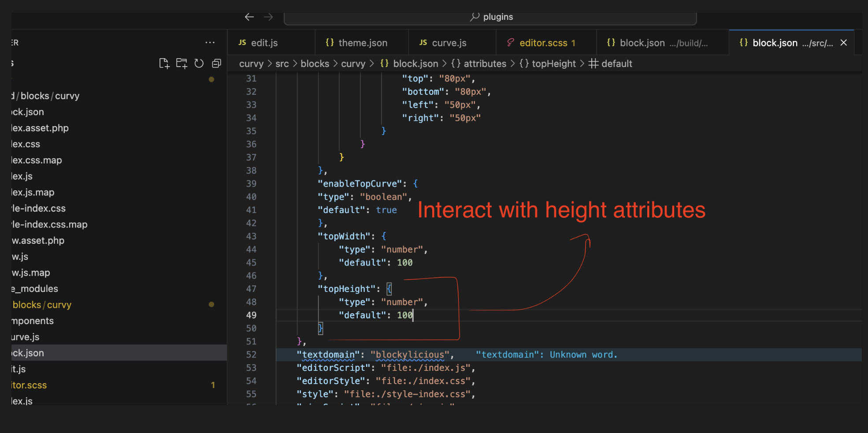Click line number 47 in gutter

[x=251, y=289]
